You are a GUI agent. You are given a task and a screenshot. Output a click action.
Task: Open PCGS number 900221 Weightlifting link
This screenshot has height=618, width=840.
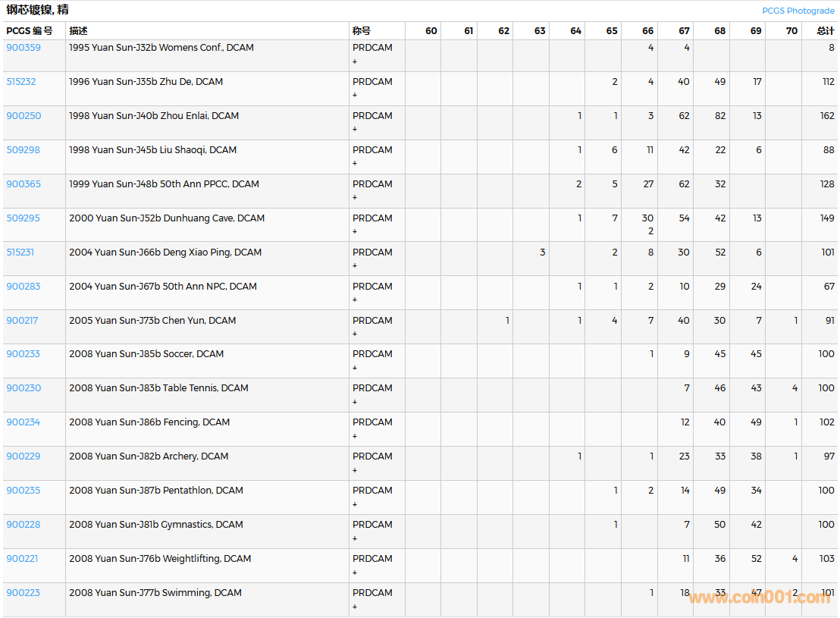click(22, 559)
